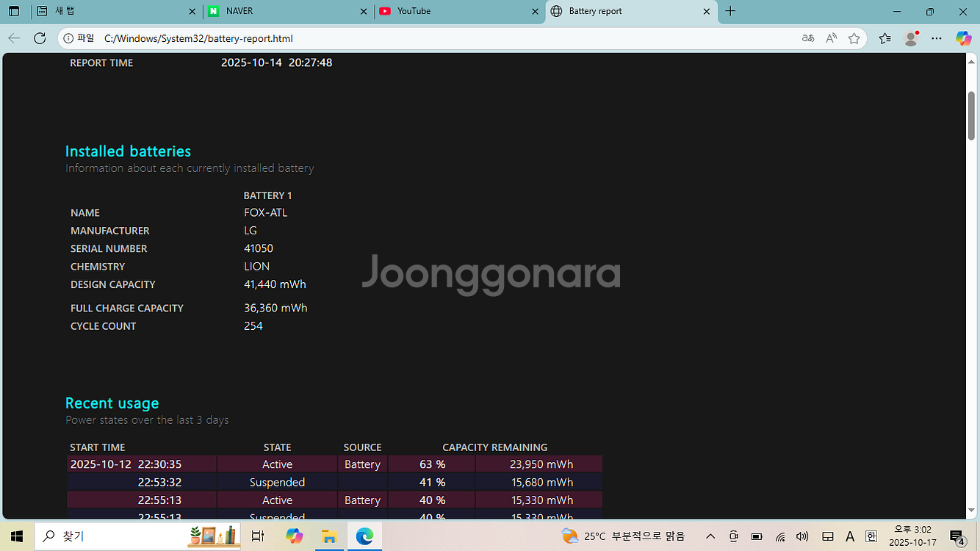Show hidden system tray icons chevron
The width and height of the screenshot is (980, 551).
710,536
